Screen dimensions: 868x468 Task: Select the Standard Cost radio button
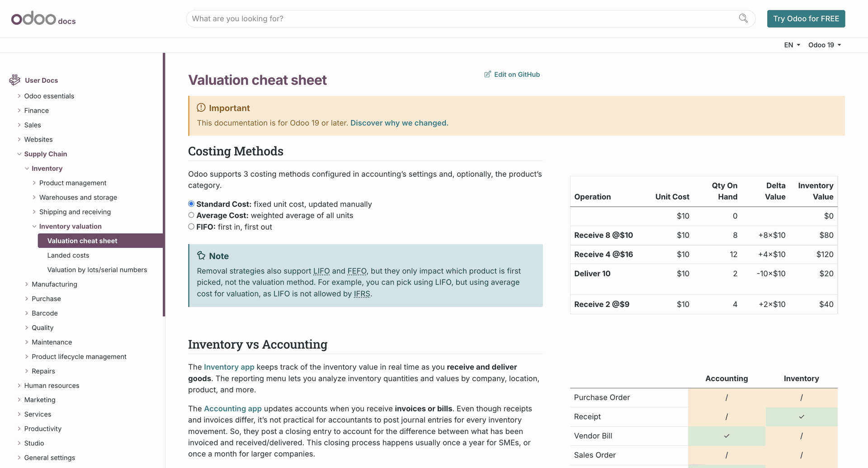coord(191,204)
